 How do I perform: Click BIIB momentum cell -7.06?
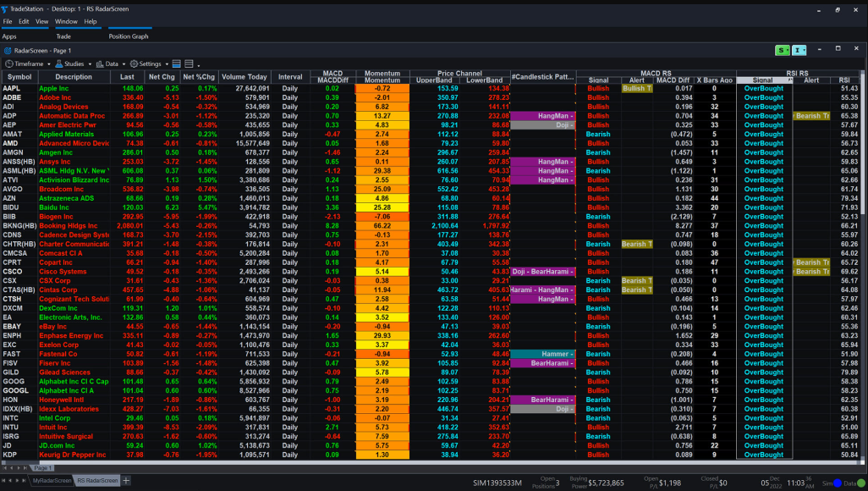pos(382,217)
